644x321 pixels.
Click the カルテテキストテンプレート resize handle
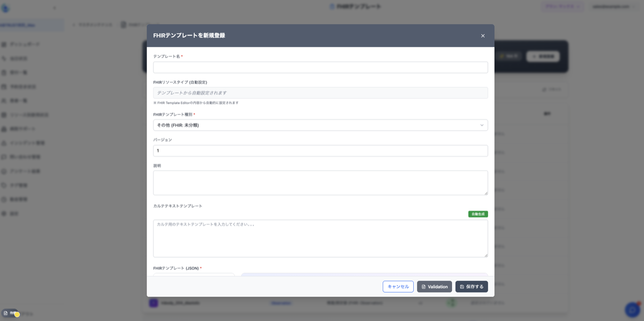486,255
